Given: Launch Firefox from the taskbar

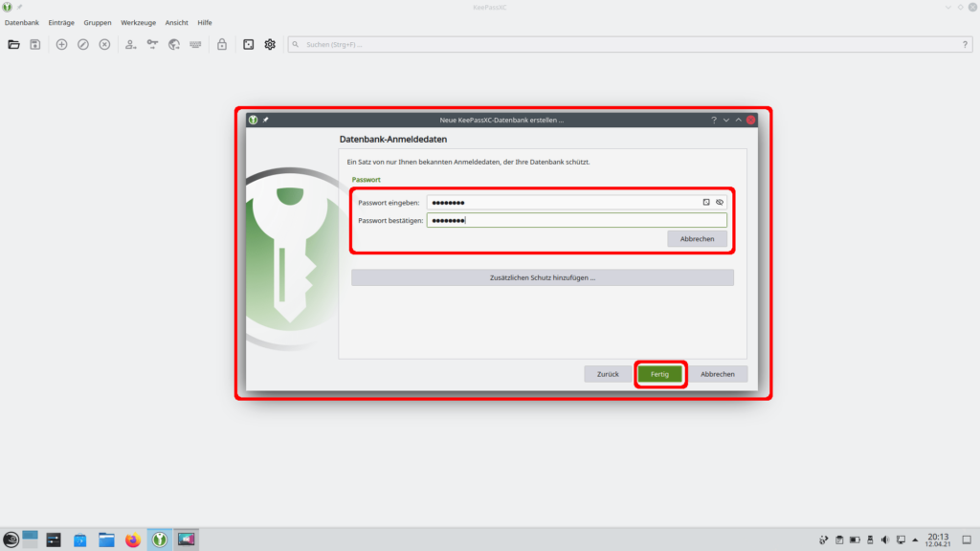Looking at the screenshot, I should 132,540.
